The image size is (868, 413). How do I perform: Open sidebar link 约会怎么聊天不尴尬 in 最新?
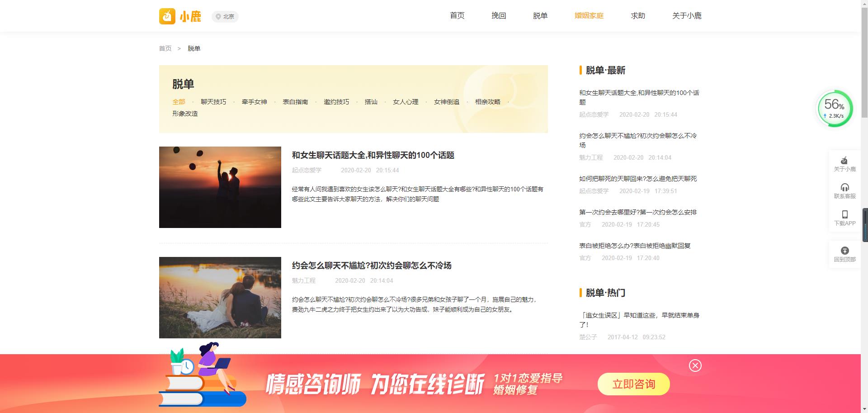[x=638, y=140]
